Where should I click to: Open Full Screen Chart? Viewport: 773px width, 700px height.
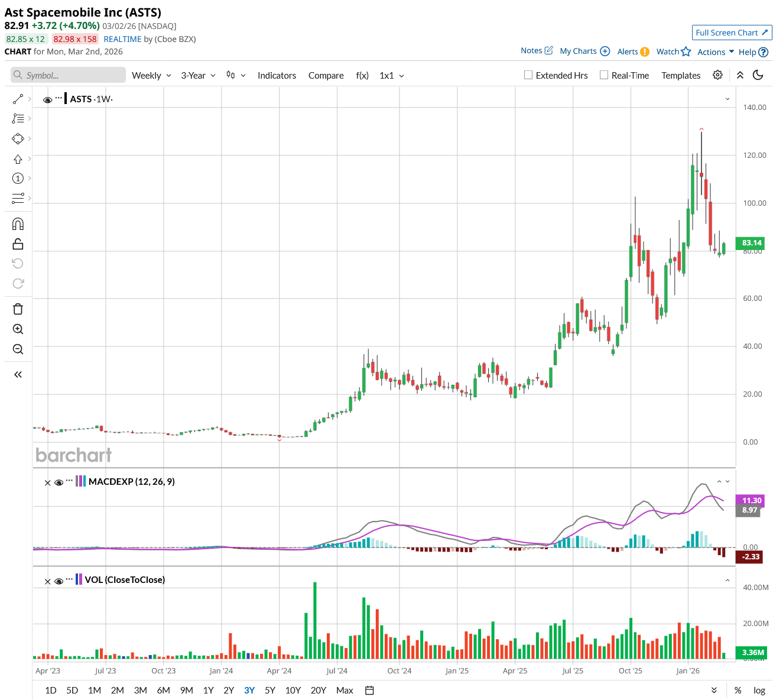(x=732, y=33)
